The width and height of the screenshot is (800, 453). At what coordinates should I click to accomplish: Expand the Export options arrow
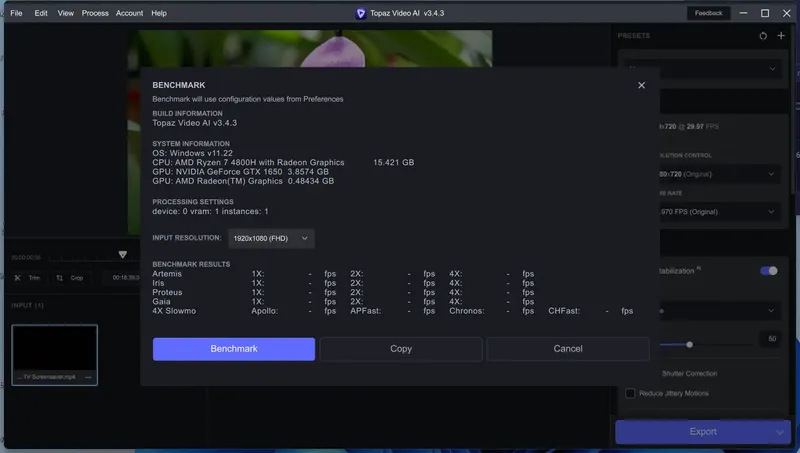tap(780, 432)
